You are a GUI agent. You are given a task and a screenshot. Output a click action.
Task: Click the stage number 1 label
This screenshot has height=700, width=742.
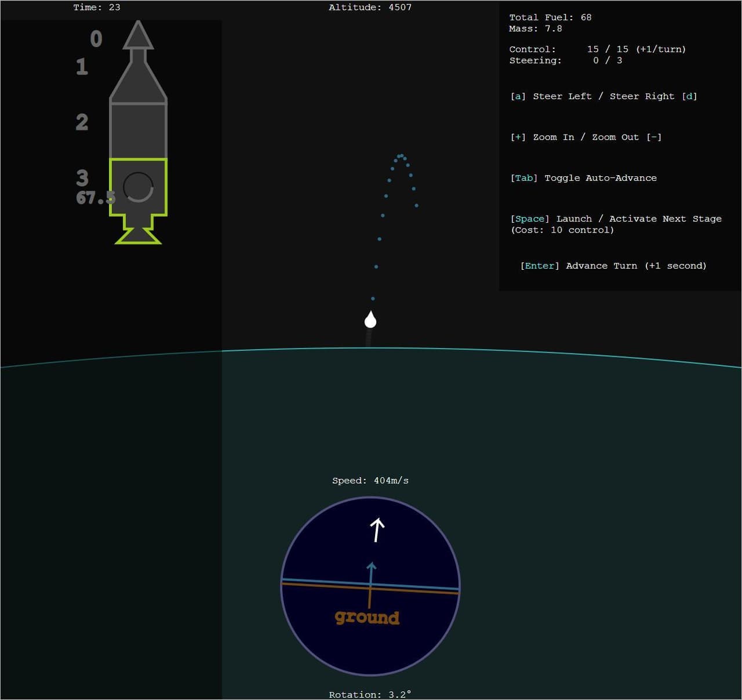pyautogui.click(x=82, y=67)
